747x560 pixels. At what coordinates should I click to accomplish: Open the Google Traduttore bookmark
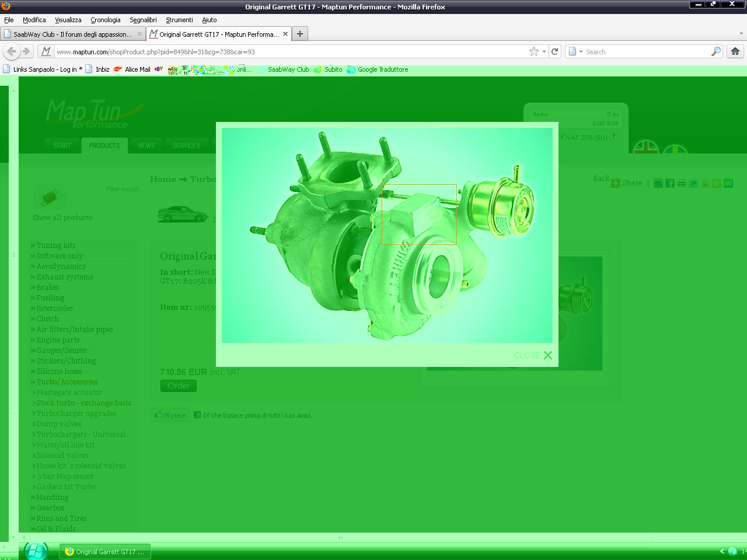[382, 69]
